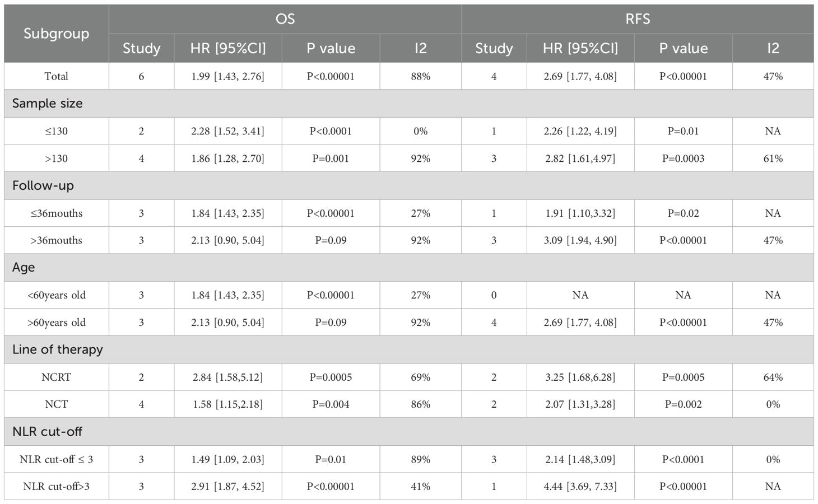Select the NCRT row label

coord(56,377)
